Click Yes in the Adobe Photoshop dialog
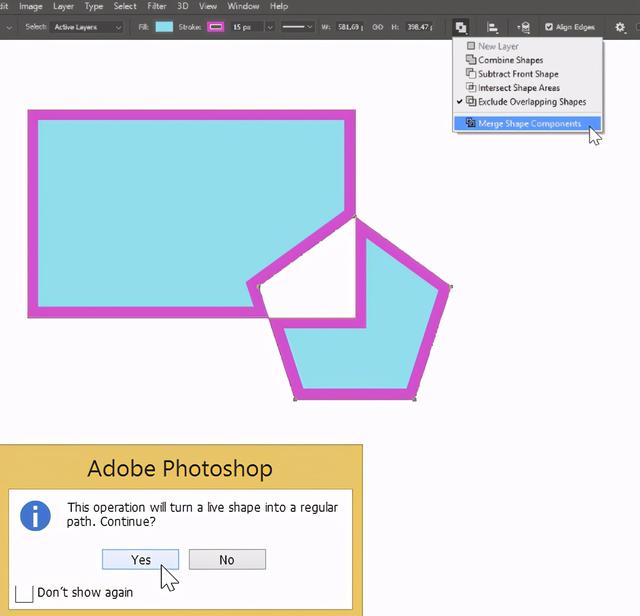 (x=140, y=559)
